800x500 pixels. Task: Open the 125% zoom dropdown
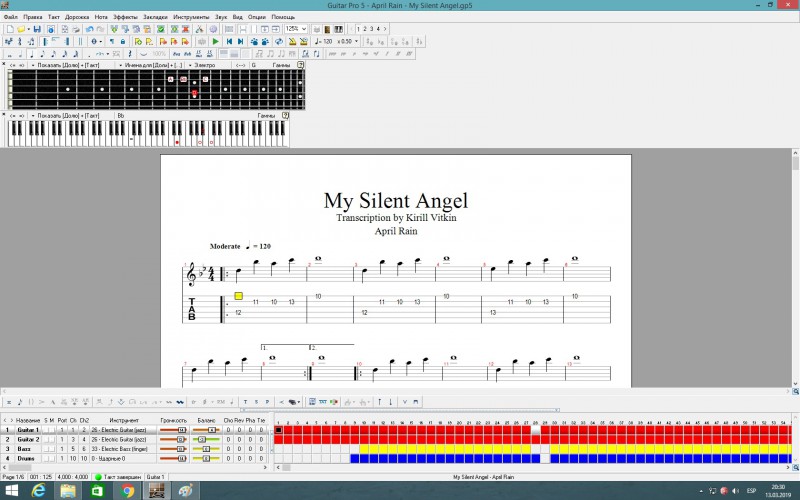(x=305, y=29)
